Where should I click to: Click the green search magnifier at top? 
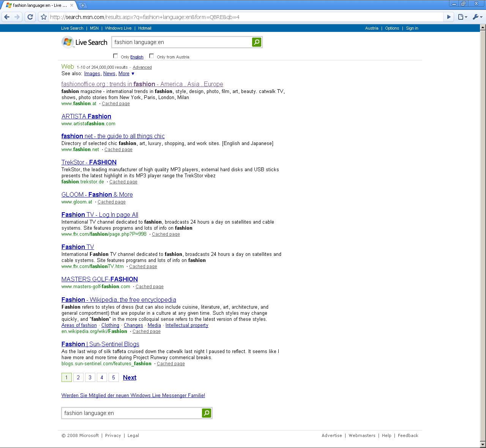[x=257, y=42]
